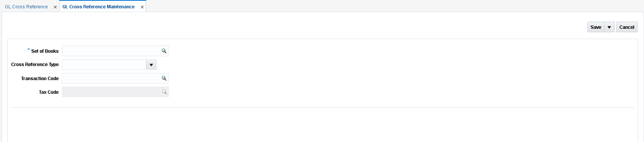Close the GL Cross Reference tab
Image resolution: width=644 pixels, height=142 pixels.
(x=55, y=7)
